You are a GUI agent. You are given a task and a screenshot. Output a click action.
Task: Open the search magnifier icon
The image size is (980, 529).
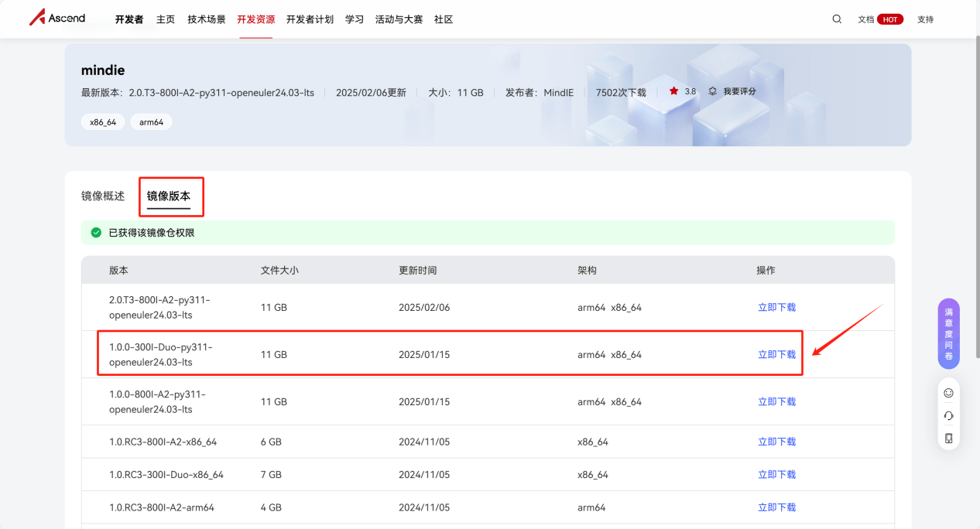point(837,19)
